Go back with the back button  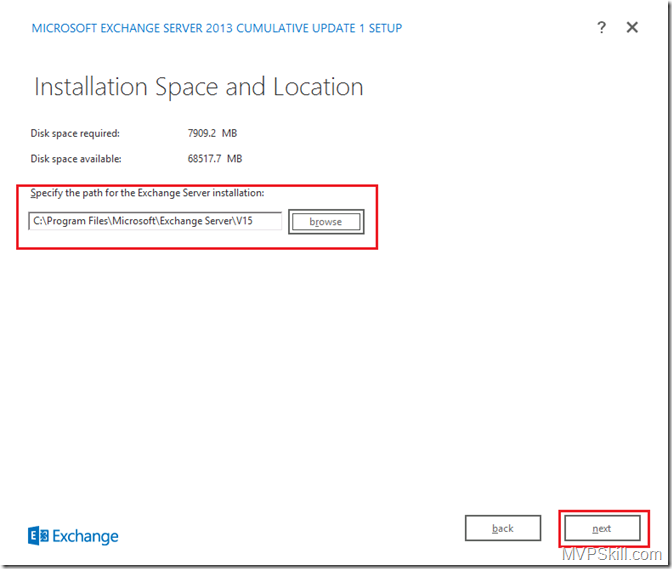pyautogui.click(x=503, y=528)
